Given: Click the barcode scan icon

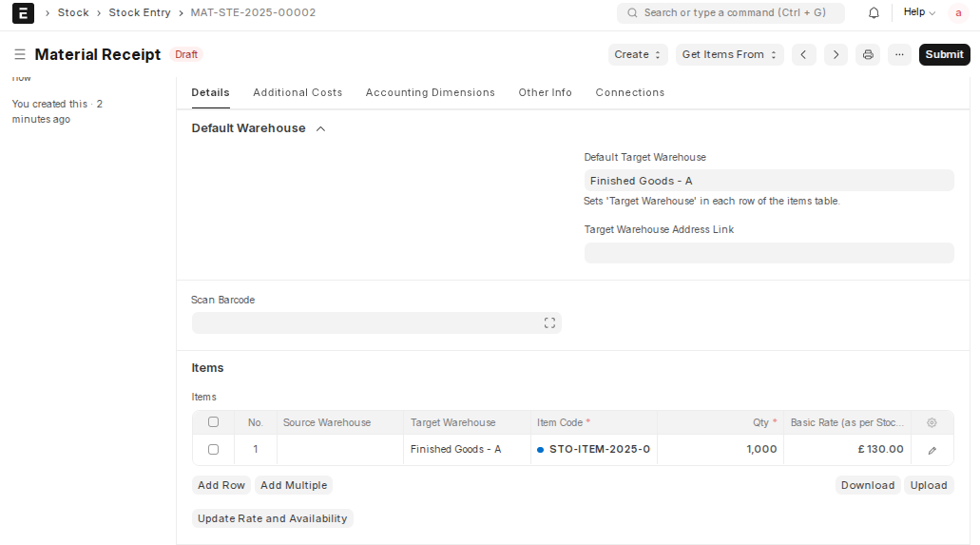Looking at the screenshot, I should point(549,322).
